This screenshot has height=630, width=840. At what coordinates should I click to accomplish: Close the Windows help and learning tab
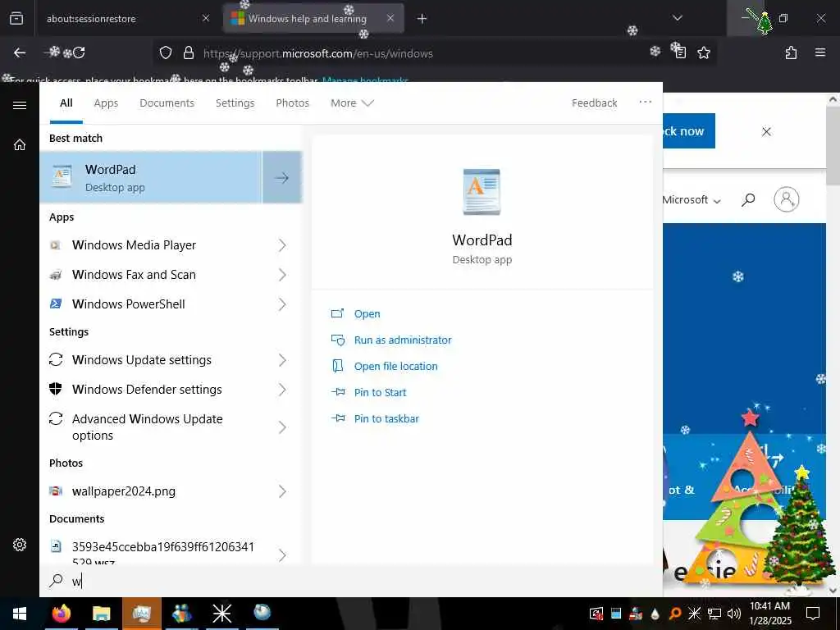pyautogui.click(x=390, y=18)
